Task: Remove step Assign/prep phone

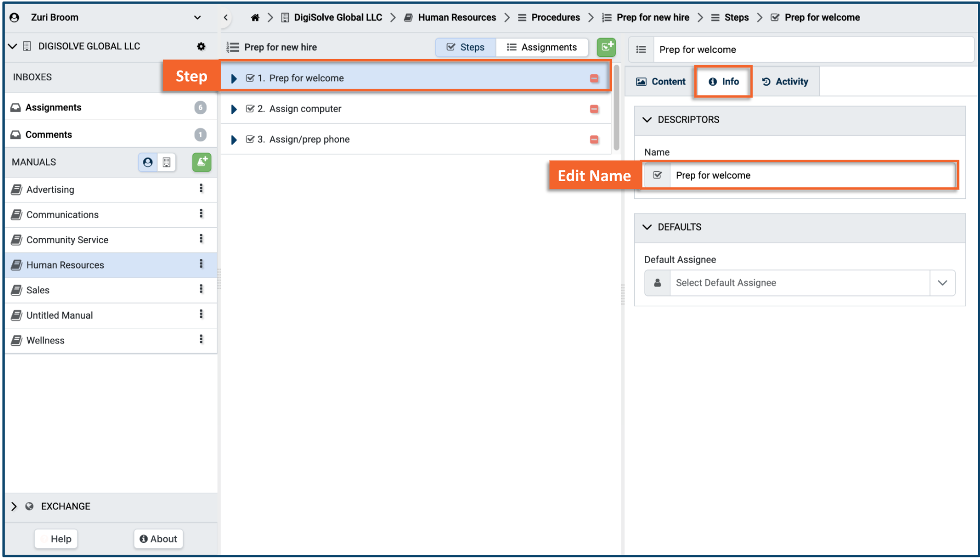Action: (x=594, y=139)
